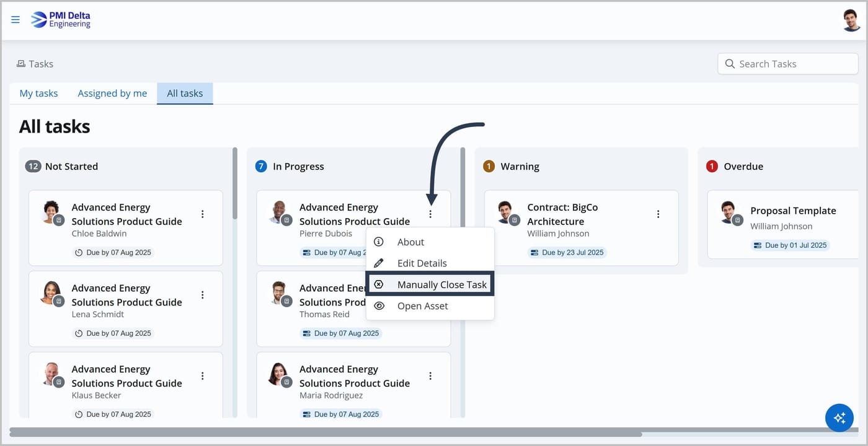This screenshot has width=868, height=446.
Task: Open Maria Rodriguez's Product Guide task title
Action: click(355, 376)
